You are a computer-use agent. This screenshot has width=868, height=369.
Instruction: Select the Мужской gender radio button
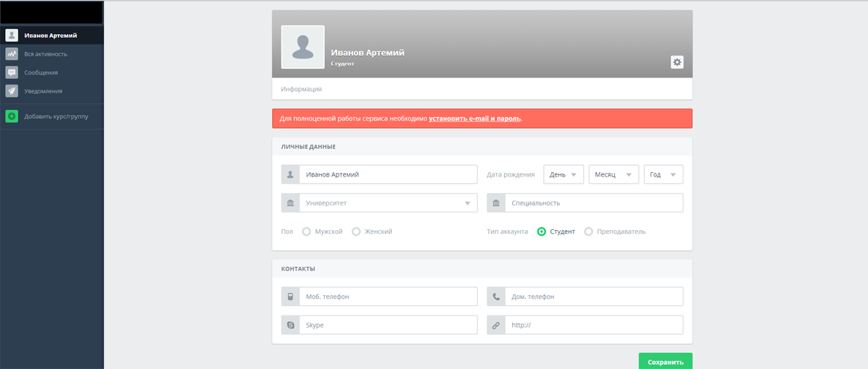coord(307,232)
